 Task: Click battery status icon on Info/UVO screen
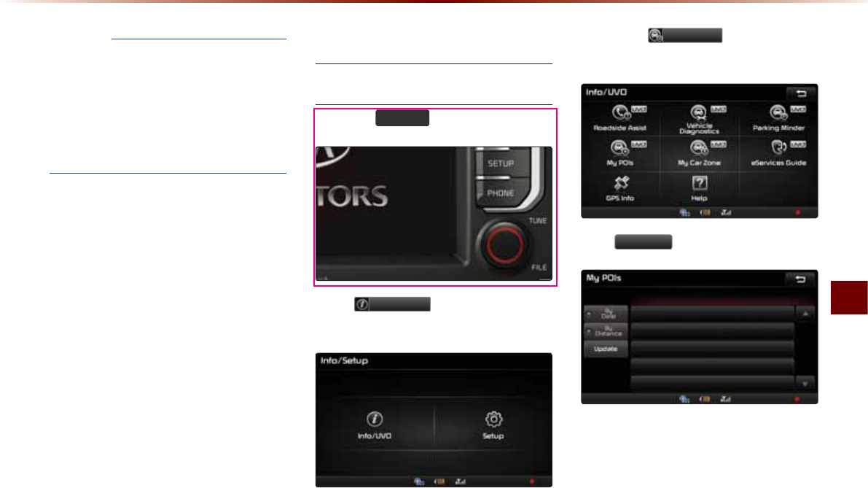pos(705,213)
